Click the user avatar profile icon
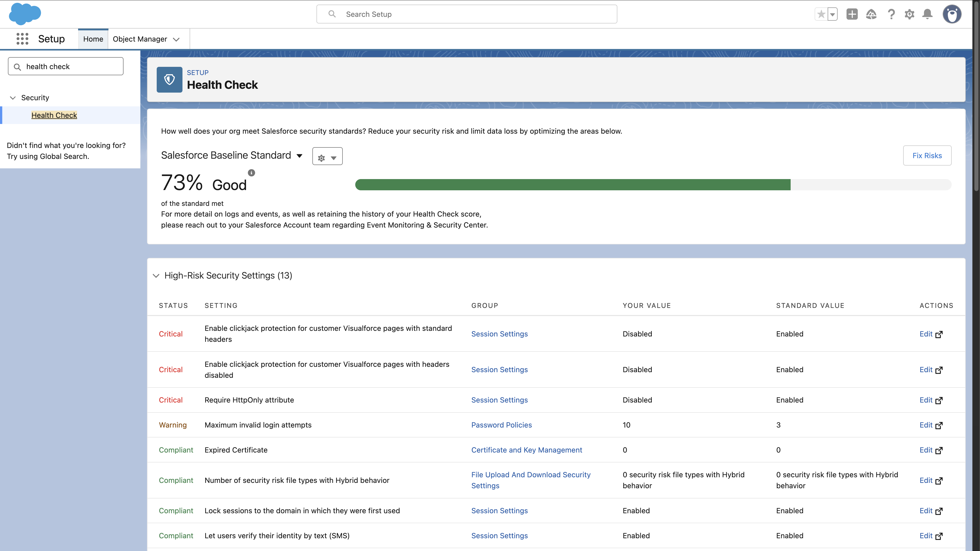Screen dimensions: 980x551 click(x=952, y=15)
